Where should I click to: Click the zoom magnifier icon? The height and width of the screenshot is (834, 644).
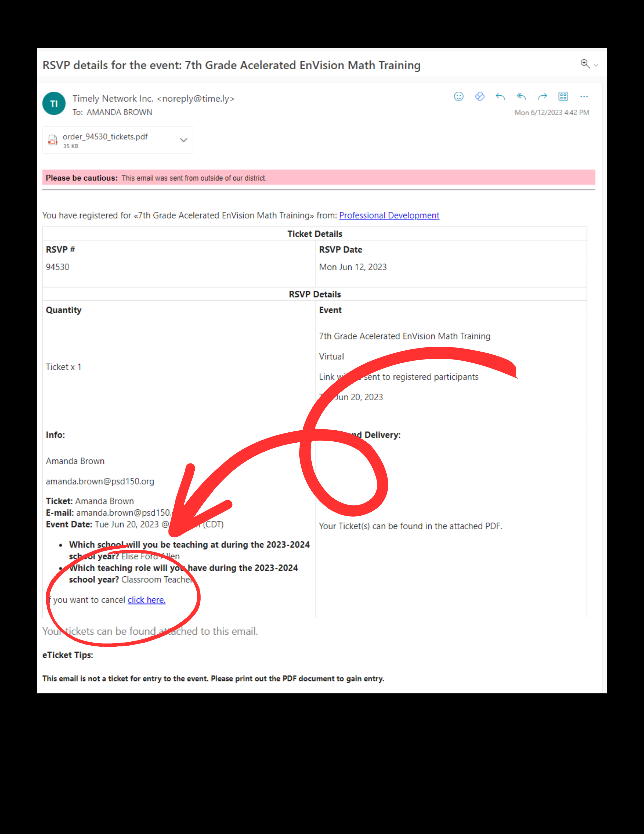[x=585, y=64]
